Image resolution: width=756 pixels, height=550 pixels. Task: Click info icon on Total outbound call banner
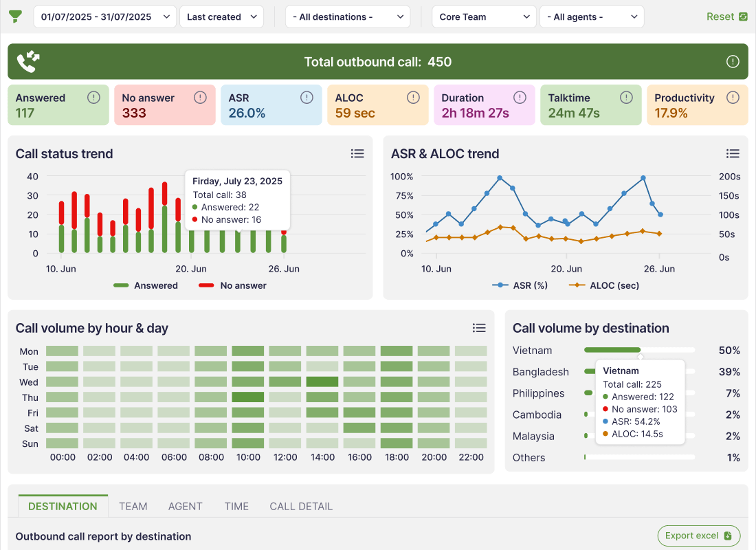click(733, 62)
